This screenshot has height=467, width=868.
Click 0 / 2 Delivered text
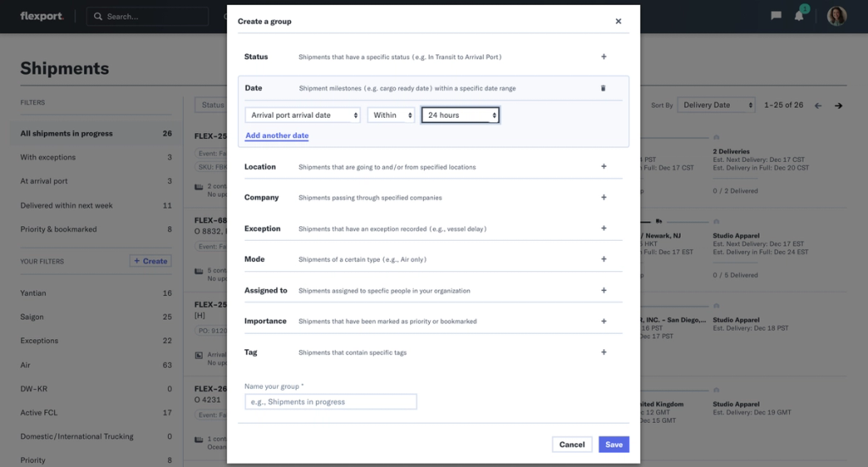click(x=735, y=191)
